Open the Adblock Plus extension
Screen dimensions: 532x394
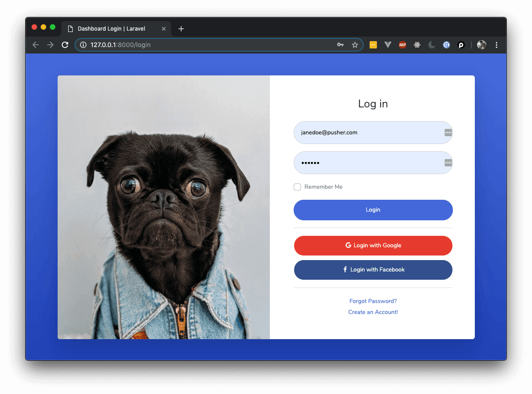(x=402, y=45)
